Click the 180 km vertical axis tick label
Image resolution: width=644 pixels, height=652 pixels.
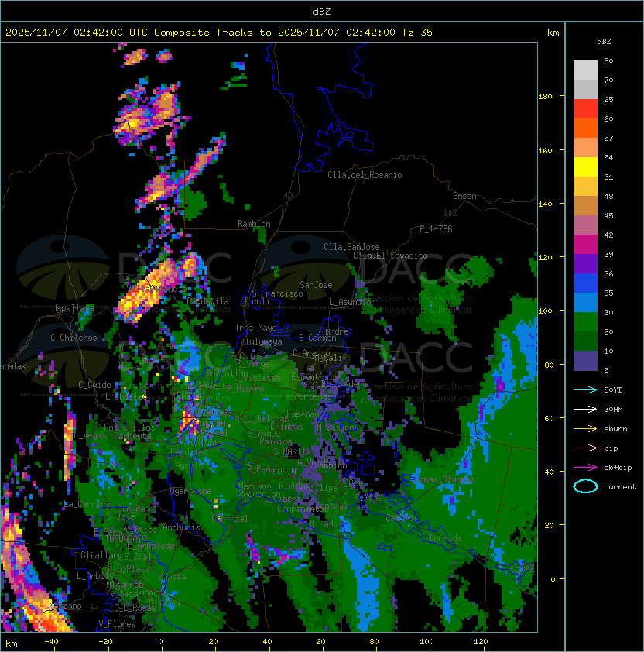545,97
